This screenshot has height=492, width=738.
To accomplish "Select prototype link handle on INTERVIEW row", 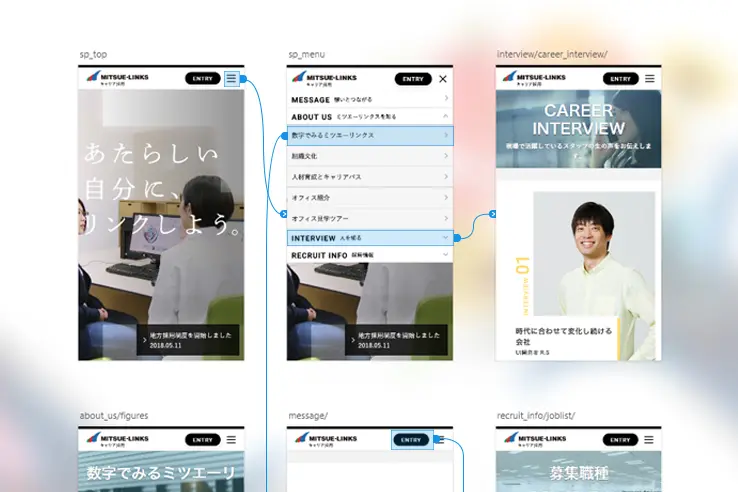I will click(x=457, y=238).
